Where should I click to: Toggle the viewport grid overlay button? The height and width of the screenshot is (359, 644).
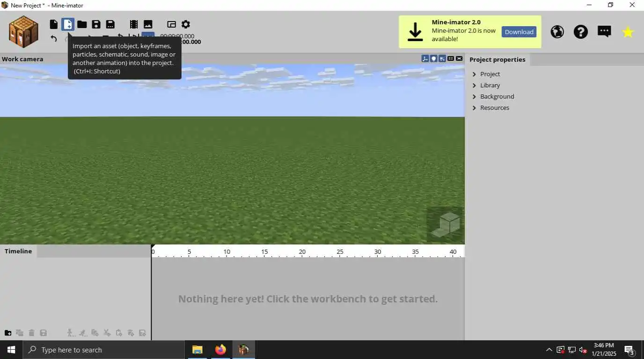pos(451,58)
